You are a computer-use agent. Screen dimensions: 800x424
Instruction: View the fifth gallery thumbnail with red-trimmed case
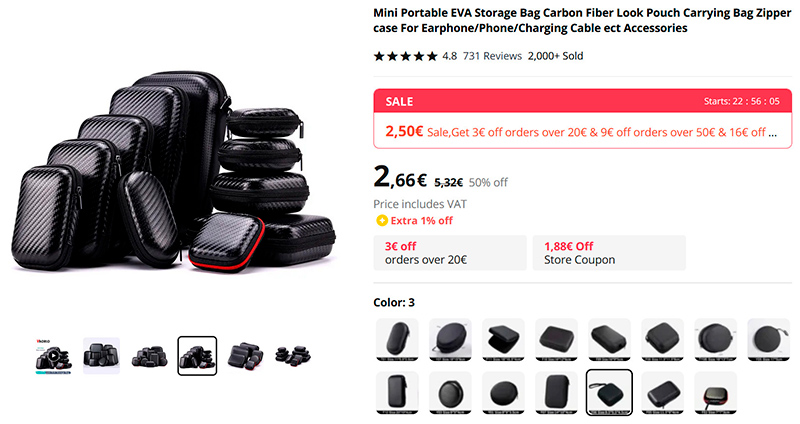[245, 356]
